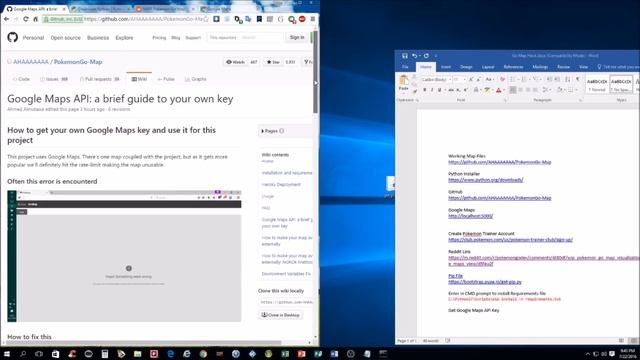Click the Explore link in GitHub header

pyautogui.click(x=124, y=38)
